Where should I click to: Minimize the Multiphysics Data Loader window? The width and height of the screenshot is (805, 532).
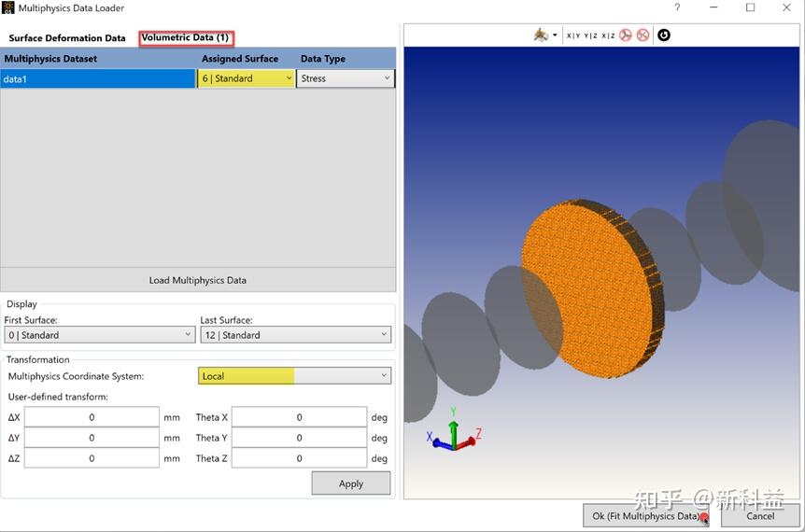[x=713, y=7]
